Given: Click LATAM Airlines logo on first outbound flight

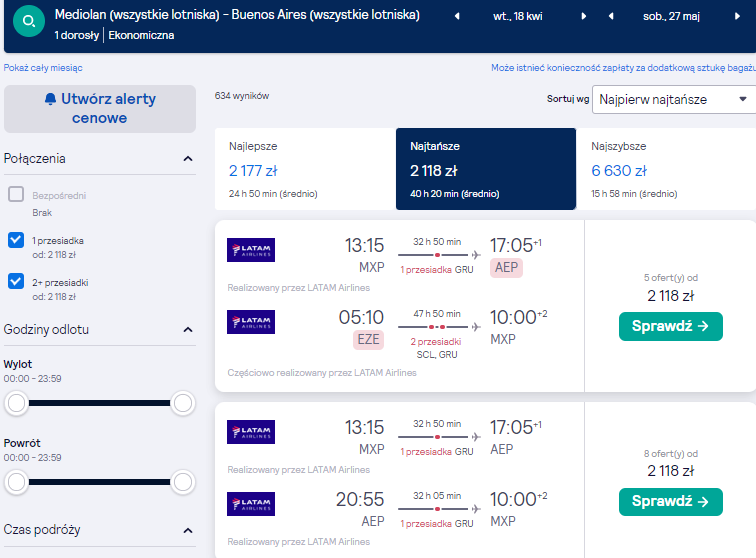Looking at the screenshot, I should pyautogui.click(x=251, y=250).
